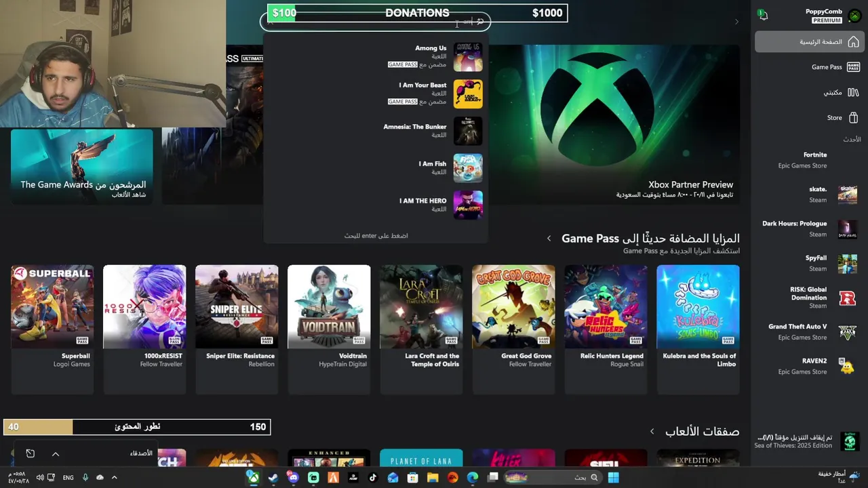
Task: Open Lara Croft and the Temple of Osiris card
Action: click(421, 329)
